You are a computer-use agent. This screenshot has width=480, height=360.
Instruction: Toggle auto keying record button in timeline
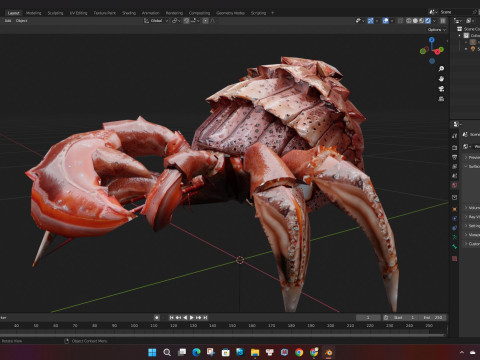157,317
